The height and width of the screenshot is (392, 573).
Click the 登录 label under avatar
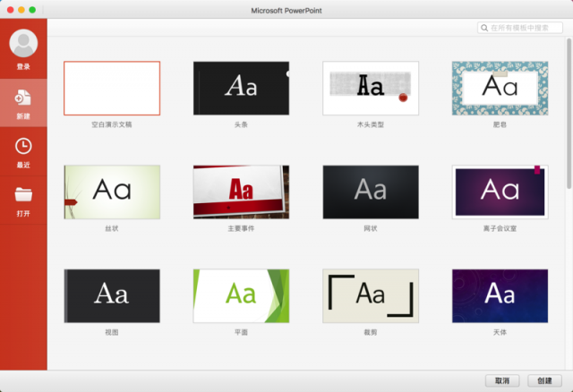click(23, 66)
